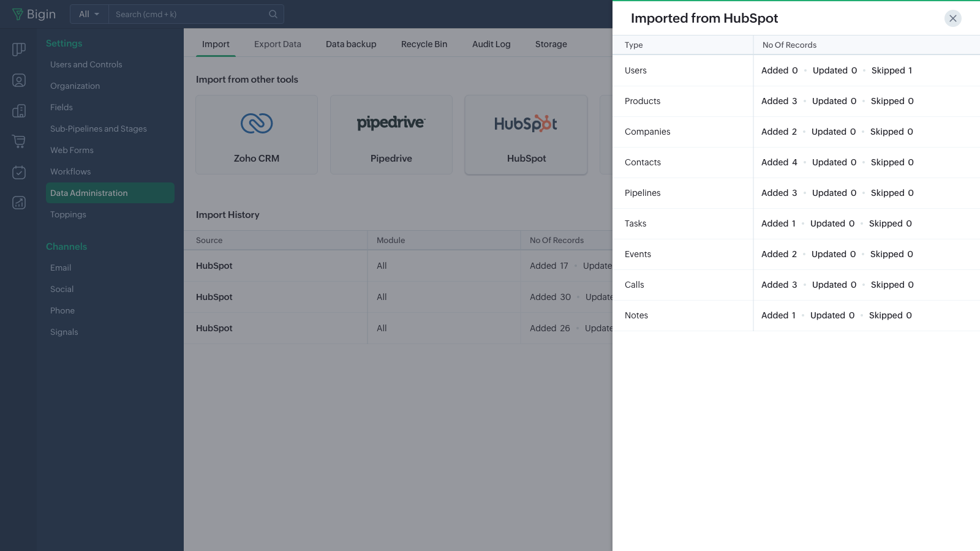Go to Sub-Pipelines and Stages settings
This screenshot has width=980, height=551.
coord(99,129)
